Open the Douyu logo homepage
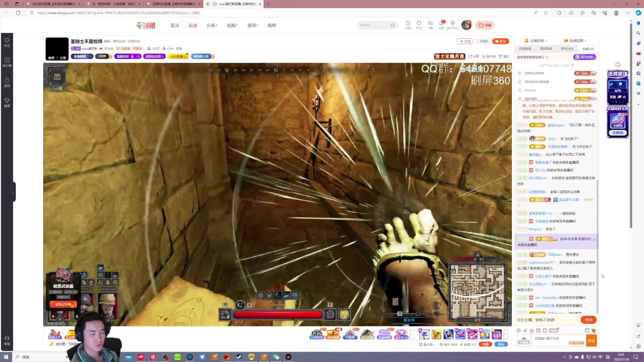This screenshot has width=644, height=362. point(146,25)
